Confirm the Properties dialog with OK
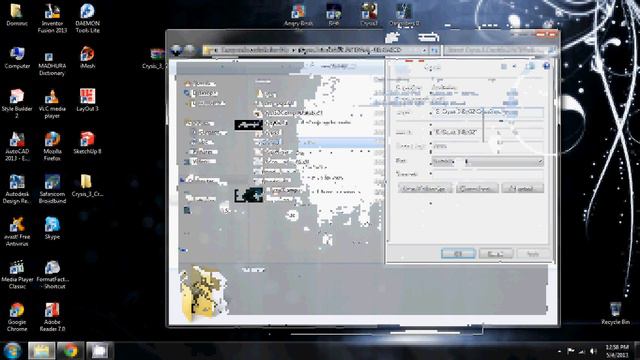Image resolution: width=640 pixels, height=360 pixels. pyautogui.click(x=458, y=253)
